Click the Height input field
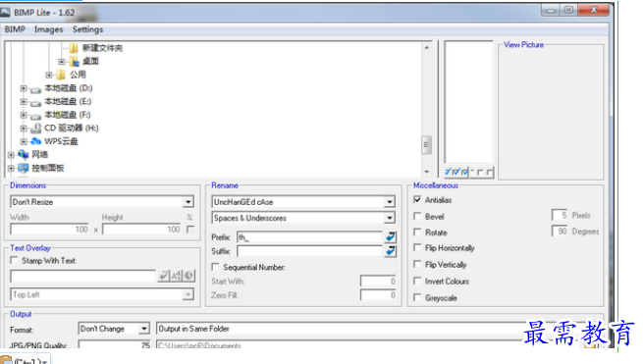The height and width of the screenshot is (364, 643). point(142,230)
